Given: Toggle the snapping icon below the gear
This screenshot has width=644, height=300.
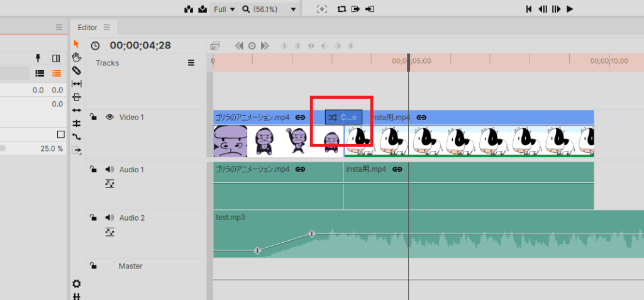Looking at the screenshot, I should pyautogui.click(x=77, y=296).
